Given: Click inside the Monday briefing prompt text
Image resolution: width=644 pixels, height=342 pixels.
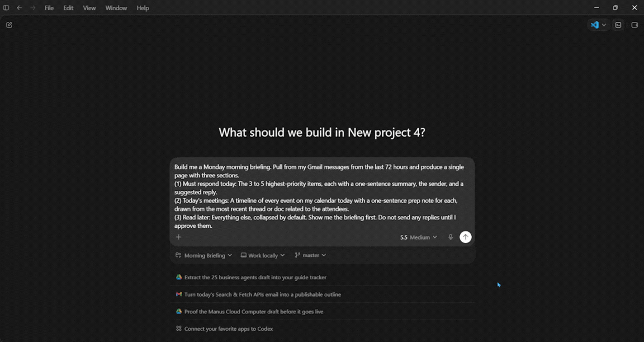Looking at the screenshot, I should point(320,196).
